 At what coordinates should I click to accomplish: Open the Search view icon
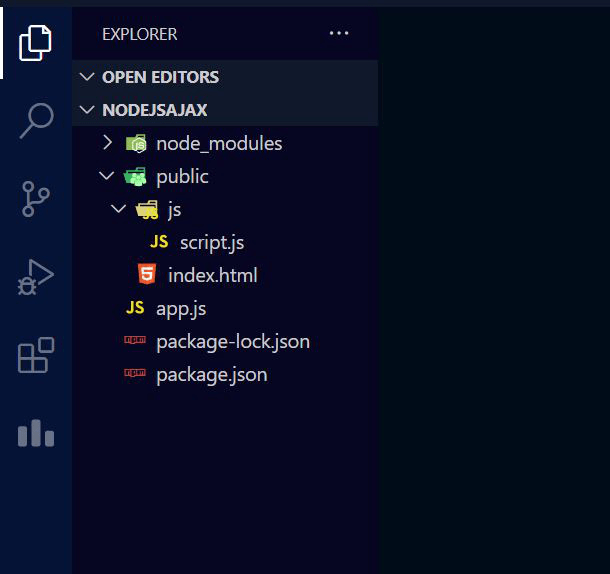pyautogui.click(x=37, y=121)
